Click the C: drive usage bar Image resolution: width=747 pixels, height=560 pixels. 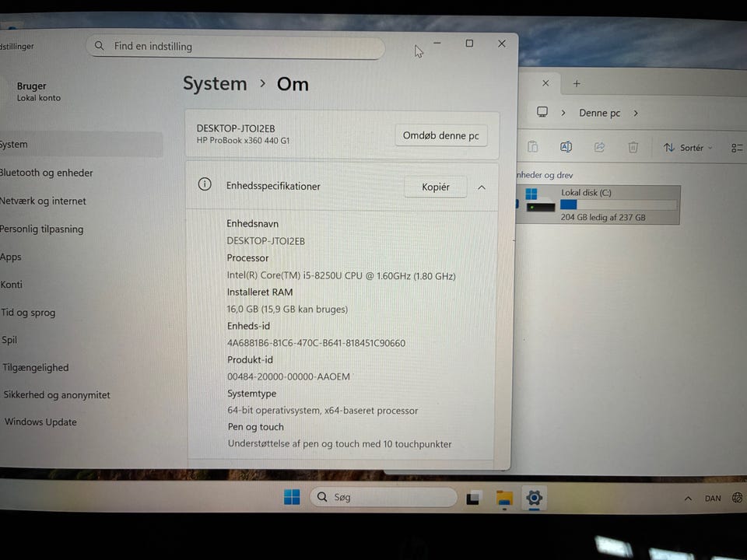tap(619, 205)
